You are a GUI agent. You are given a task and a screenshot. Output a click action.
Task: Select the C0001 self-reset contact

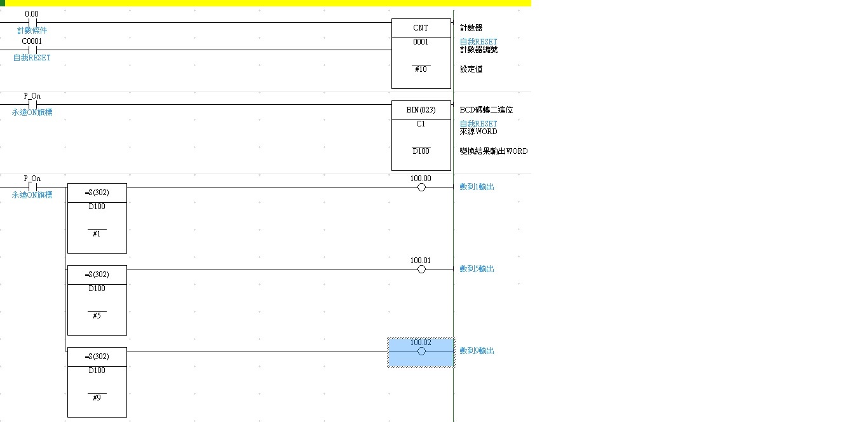coord(32,50)
